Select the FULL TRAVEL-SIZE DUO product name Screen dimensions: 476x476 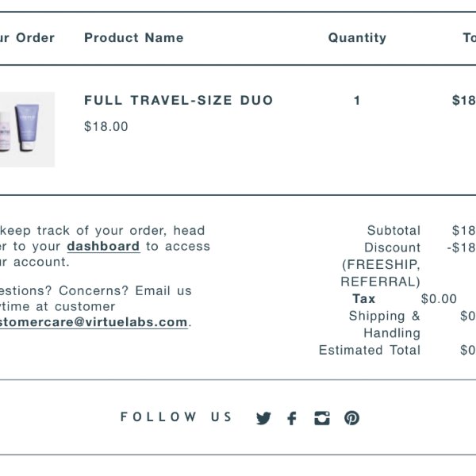tap(178, 100)
